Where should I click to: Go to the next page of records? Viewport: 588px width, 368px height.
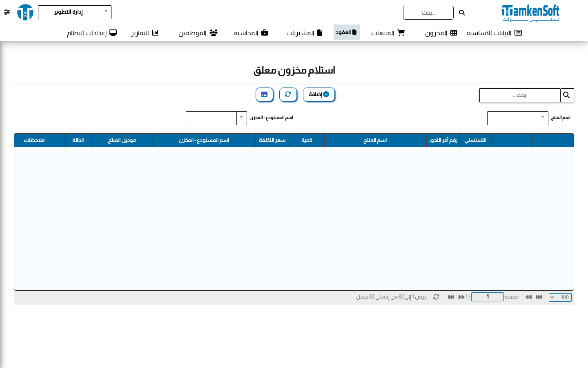[x=461, y=297]
